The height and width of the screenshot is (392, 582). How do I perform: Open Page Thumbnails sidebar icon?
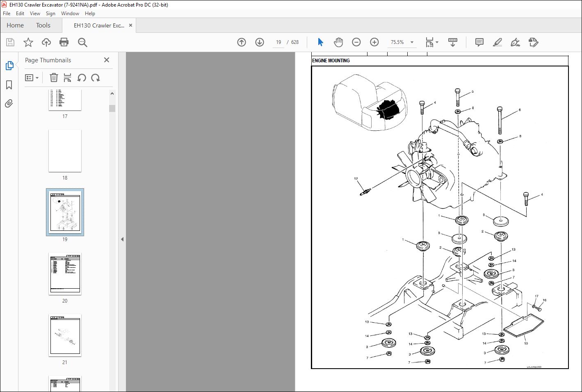point(9,66)
